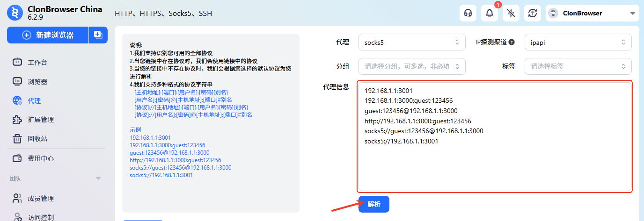The height and width of the screenshot is (221, 644).
Task: Click example http://192.168.1.1:3000:guest:123456 in 示例
Action: pos(175,160)
